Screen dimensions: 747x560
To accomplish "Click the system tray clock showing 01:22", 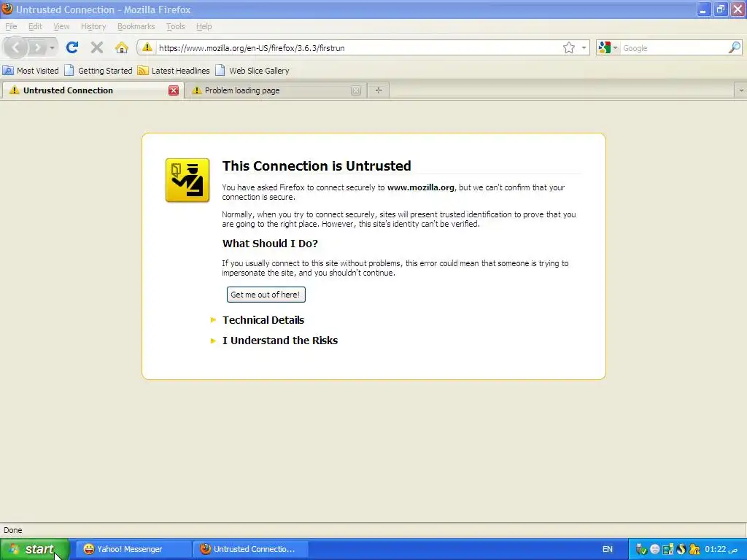I will (x=721, y=549).
